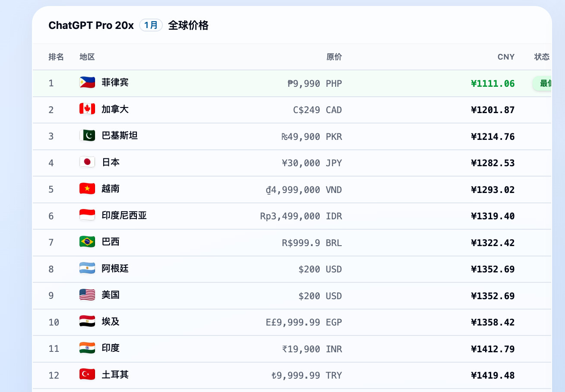The width and height of the screenshot is (565, 392).
Task: Click the ¥30,000 JPY original price
Action: 312,163
